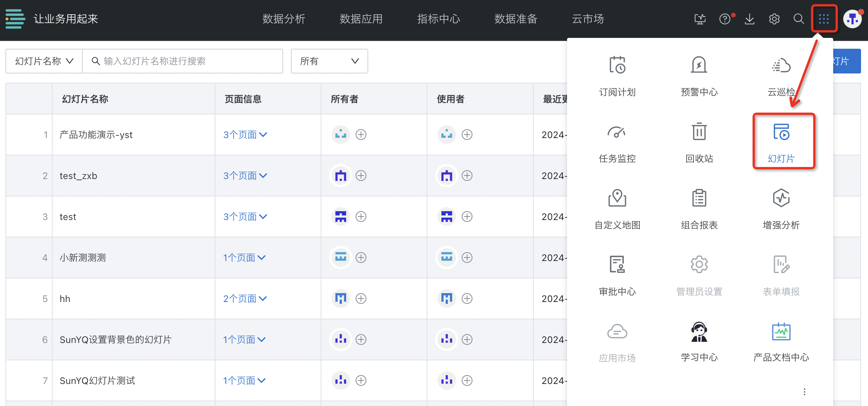
Task: Click the user avatar in the test row
Action: (446, 217)
